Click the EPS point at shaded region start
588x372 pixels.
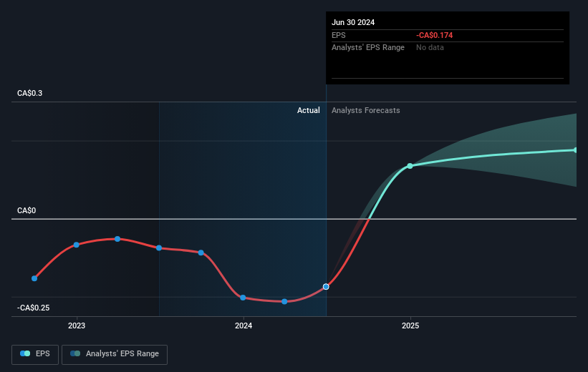point(159,248)
